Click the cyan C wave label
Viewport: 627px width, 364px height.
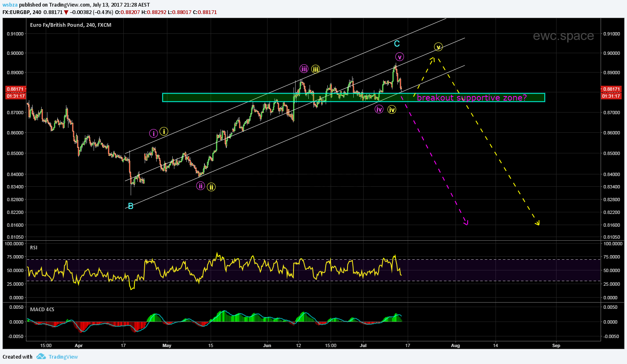397,44
